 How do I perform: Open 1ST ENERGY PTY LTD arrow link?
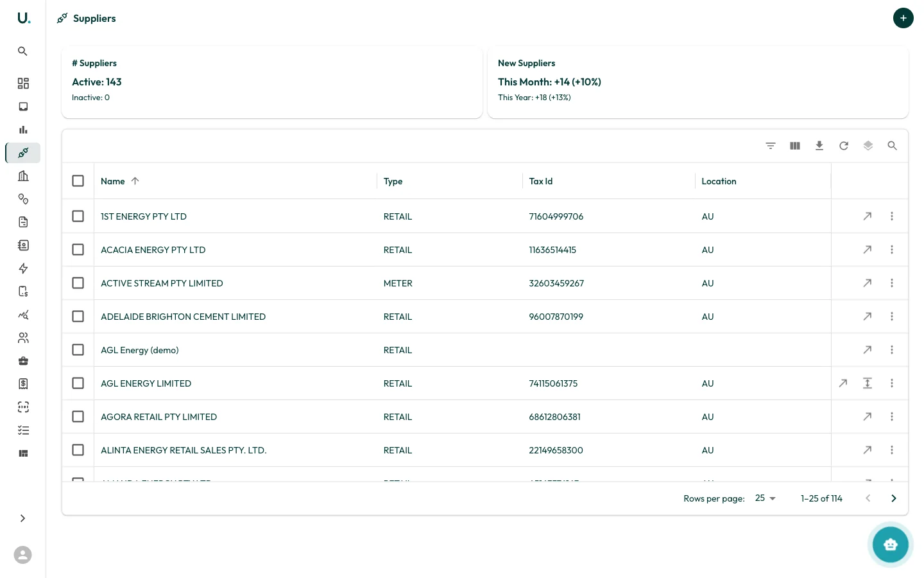868,216
